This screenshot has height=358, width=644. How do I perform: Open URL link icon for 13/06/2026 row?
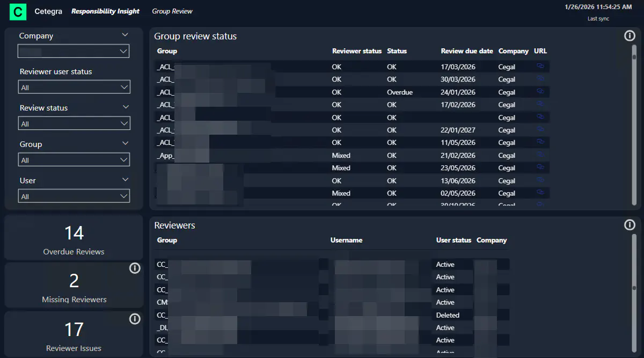(540, 181)
